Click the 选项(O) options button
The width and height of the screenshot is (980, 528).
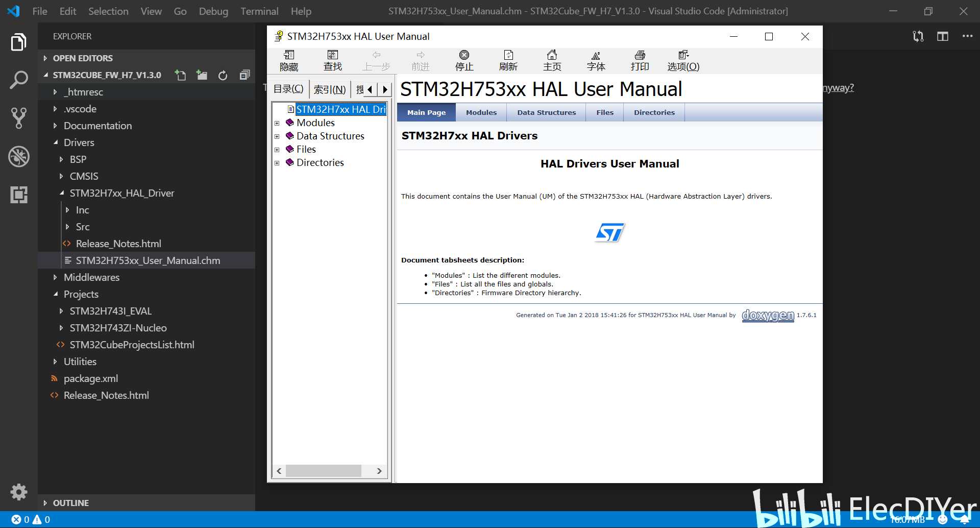pyautogui.click(x=683, y=60)
